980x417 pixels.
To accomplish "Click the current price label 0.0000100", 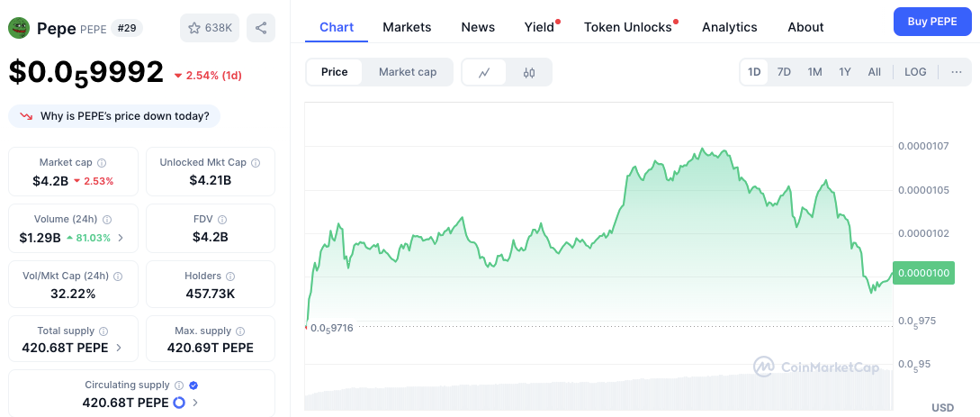I will pyautogui.click(x=922, y=273).
